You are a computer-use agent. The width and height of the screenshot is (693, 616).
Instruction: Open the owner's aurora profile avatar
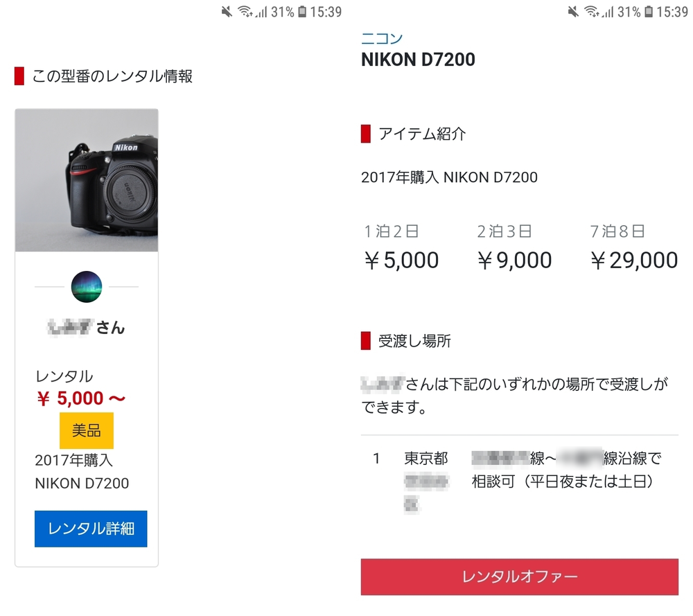(x=87, y=286)
